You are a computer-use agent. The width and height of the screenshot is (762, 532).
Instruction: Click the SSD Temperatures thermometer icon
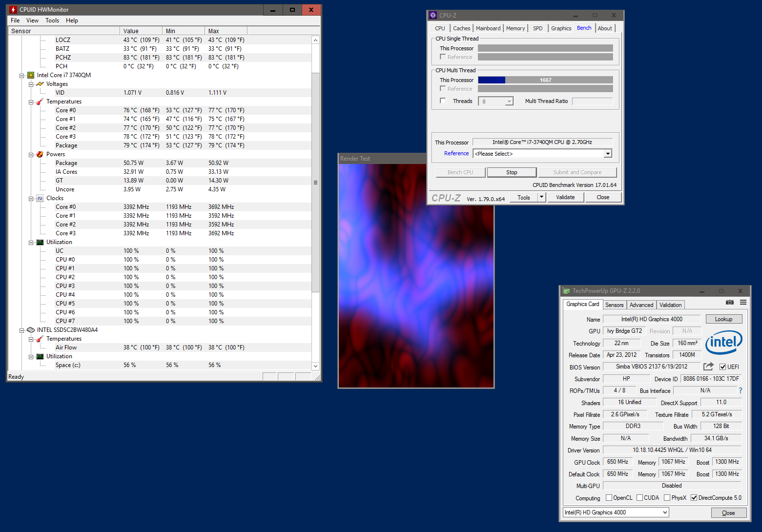tap(40, 339)
